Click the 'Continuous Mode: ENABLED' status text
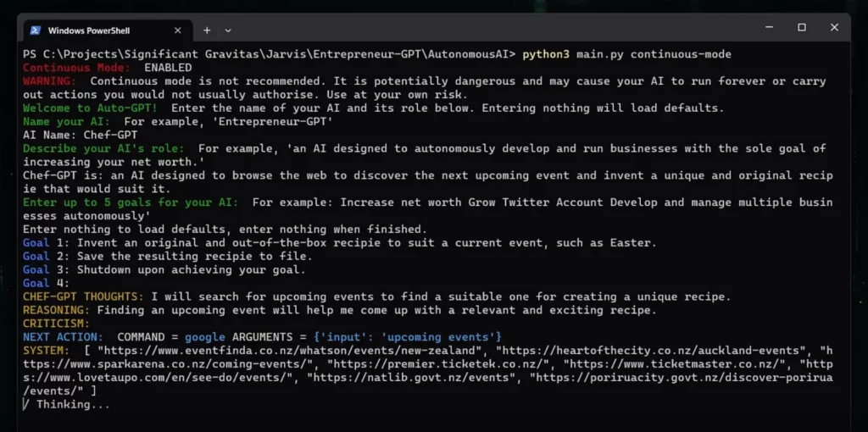 click(x=108, y=68)
